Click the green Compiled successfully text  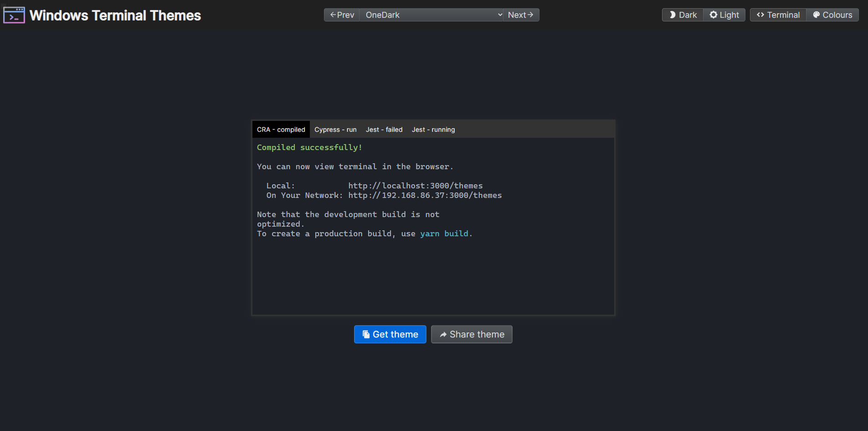309,147
